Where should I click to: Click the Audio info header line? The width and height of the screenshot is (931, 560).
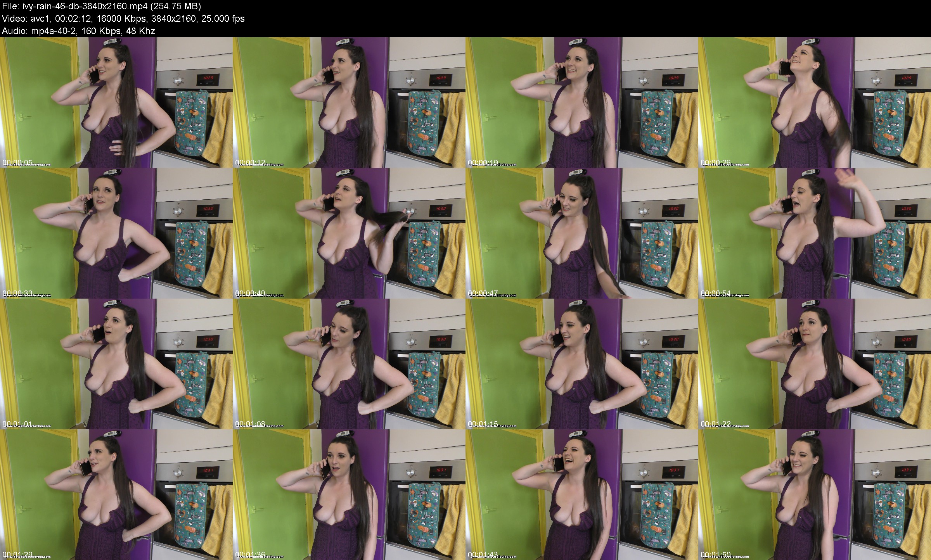tap(78, 31)
